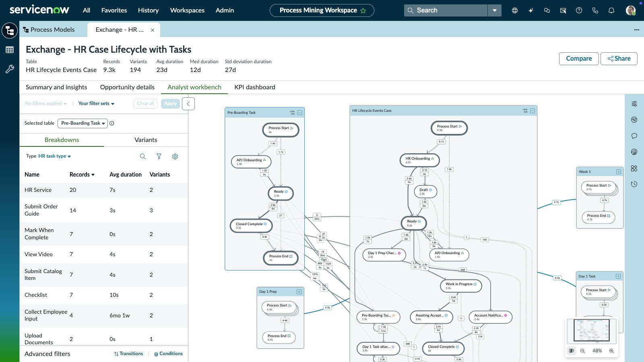
Task: Open the Transitions advanced filter link
Action: coord(128,354)
